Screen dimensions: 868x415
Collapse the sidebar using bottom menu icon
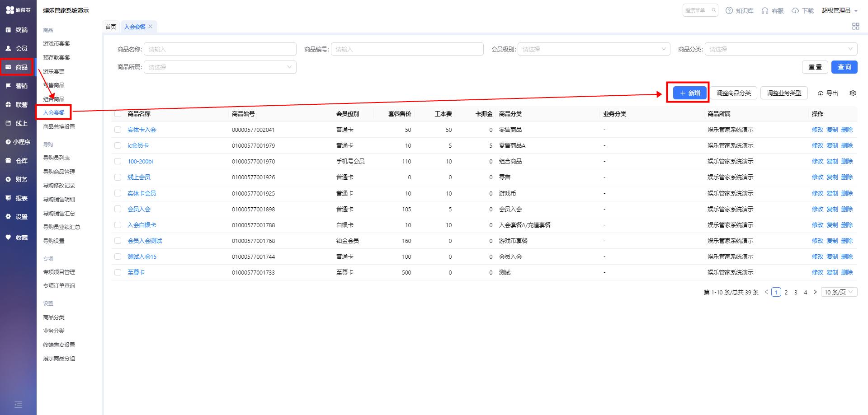tap(18, 405)
